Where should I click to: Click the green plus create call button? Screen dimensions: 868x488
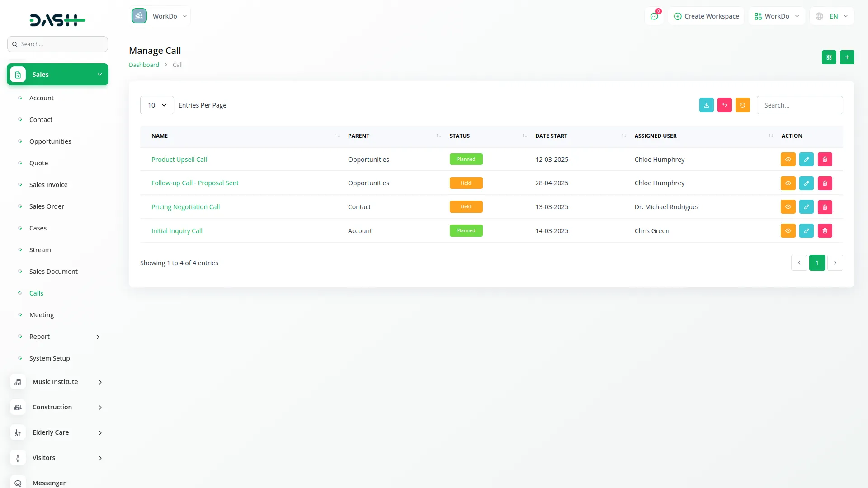point(847,57)
